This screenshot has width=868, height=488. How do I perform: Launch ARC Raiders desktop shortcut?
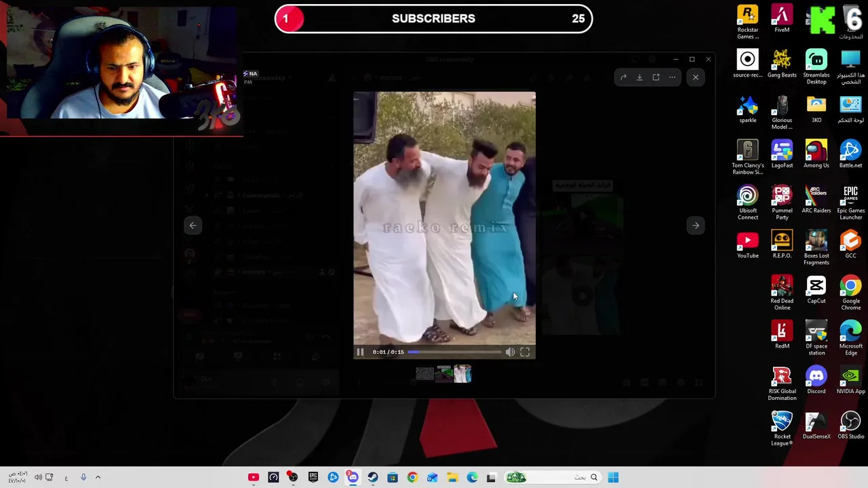click(816, 199)
